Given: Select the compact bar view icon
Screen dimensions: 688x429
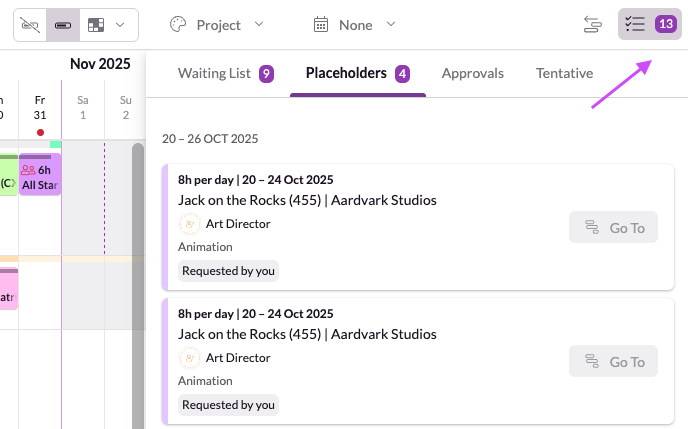Looking at the screenshot, I should click(63, 24).
